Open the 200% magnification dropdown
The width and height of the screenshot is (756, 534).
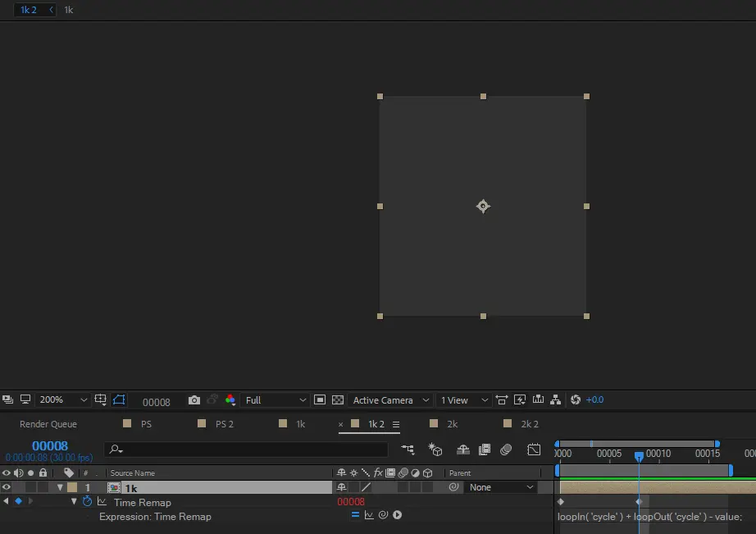click(62, 400)
